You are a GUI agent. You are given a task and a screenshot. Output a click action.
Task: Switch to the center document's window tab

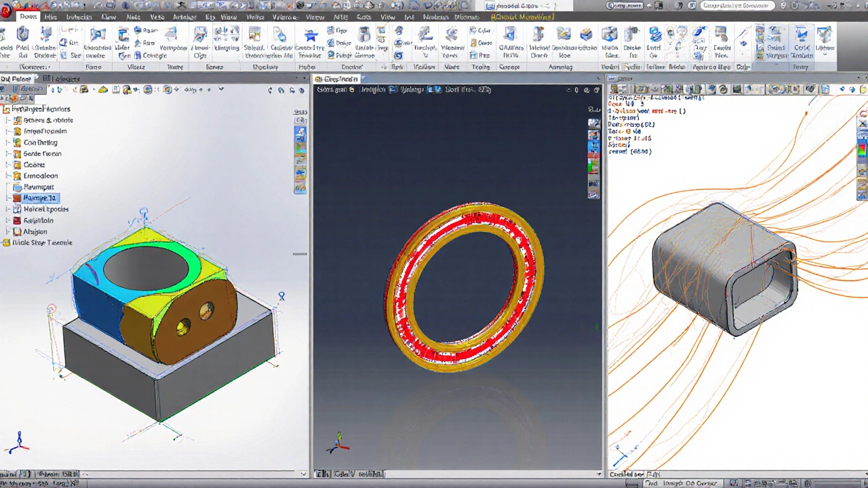(x=339, y=79)
